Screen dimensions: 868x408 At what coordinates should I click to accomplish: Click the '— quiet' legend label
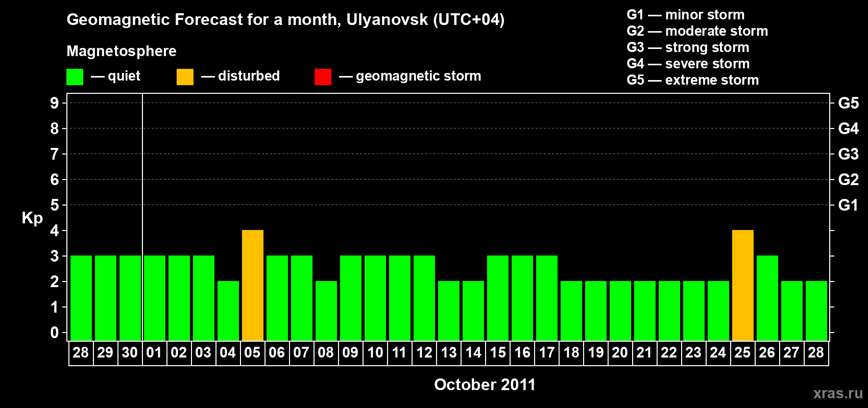pos(115,76)
